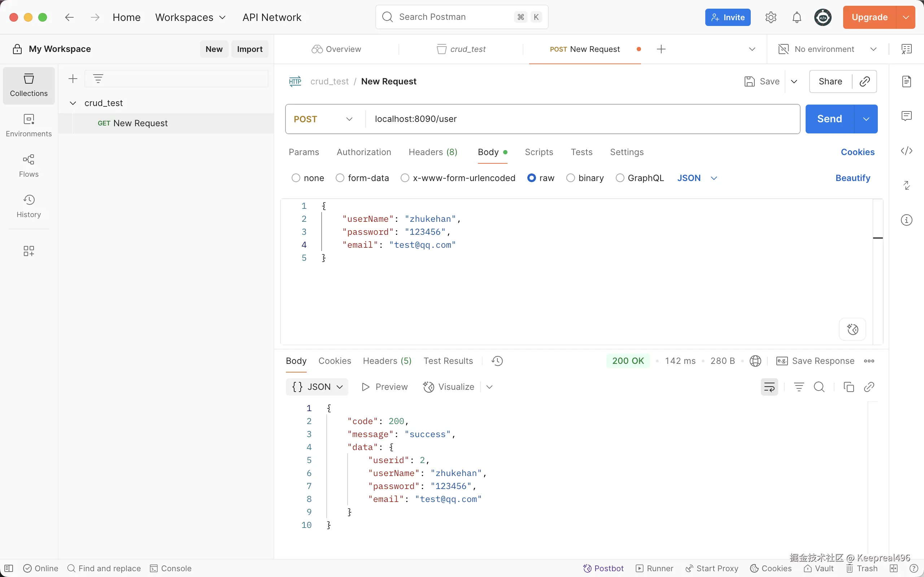Open the Console in status bar
Viewport: 924px width, 577px height.
point(171,568)
